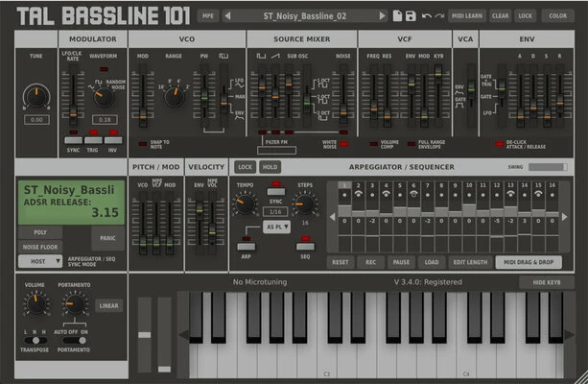Click the Swing slider
This screenshot has width=588, height=384.
tap(548, 167)
